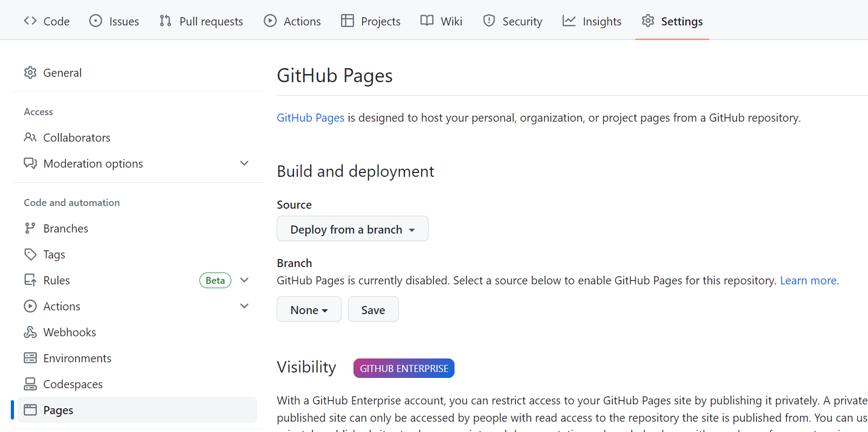Expand the Moderation options chevron

click(x=244, y=163)
